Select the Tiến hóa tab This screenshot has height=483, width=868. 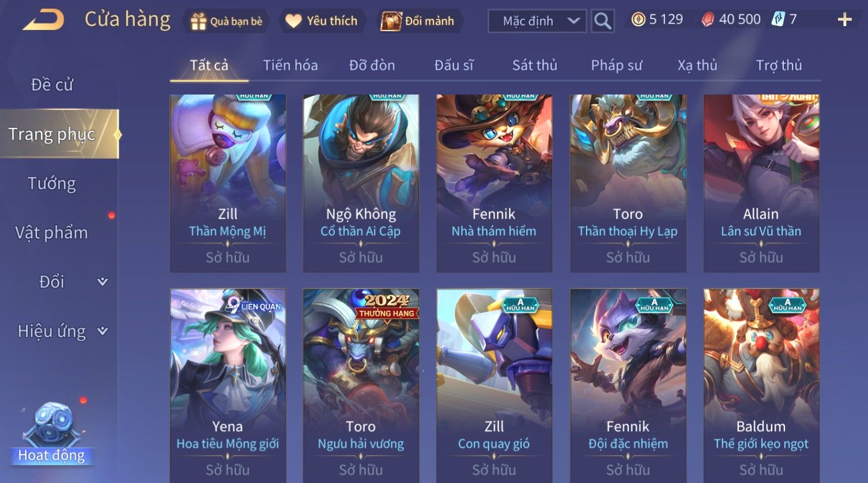290,65
